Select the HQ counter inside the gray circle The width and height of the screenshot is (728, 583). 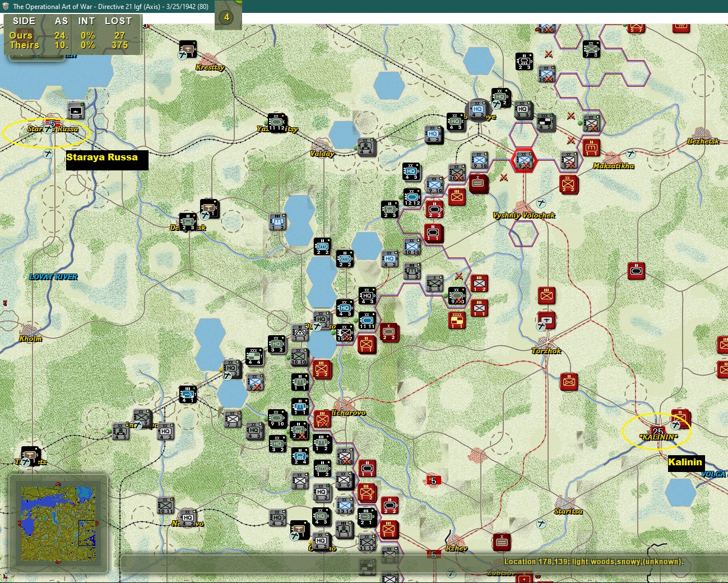point(477,110)
